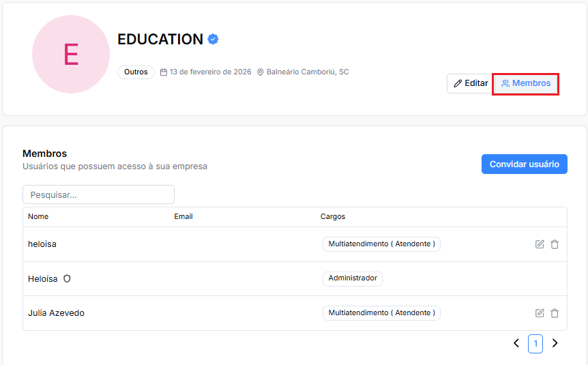Go to the next page arrow
Viewport: 588px width, 365px height.
pos(555,343)
